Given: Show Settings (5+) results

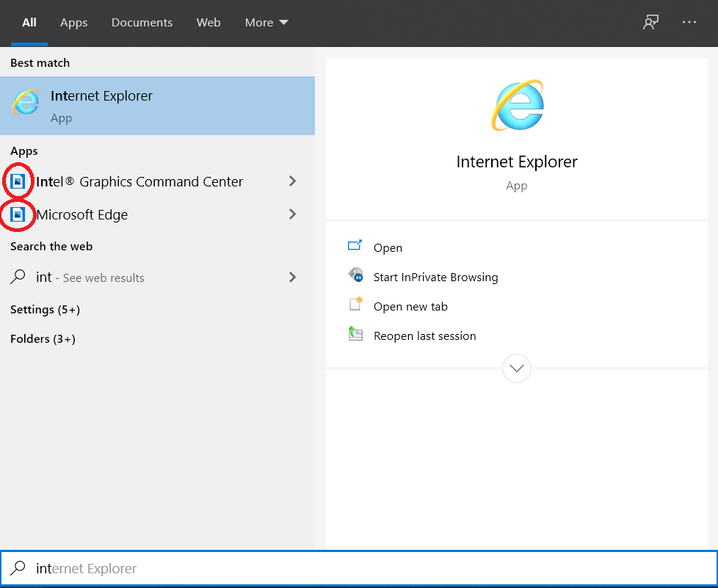Looking at the screenshot, I should click(45, 310).
